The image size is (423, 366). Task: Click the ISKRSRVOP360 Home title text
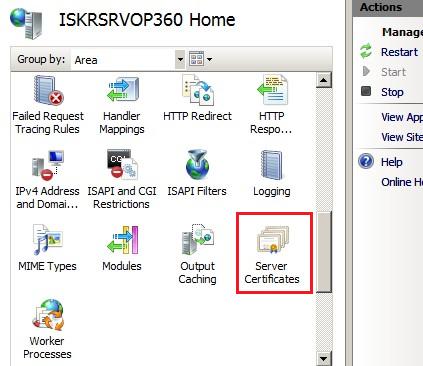click(x=147, y=20)
